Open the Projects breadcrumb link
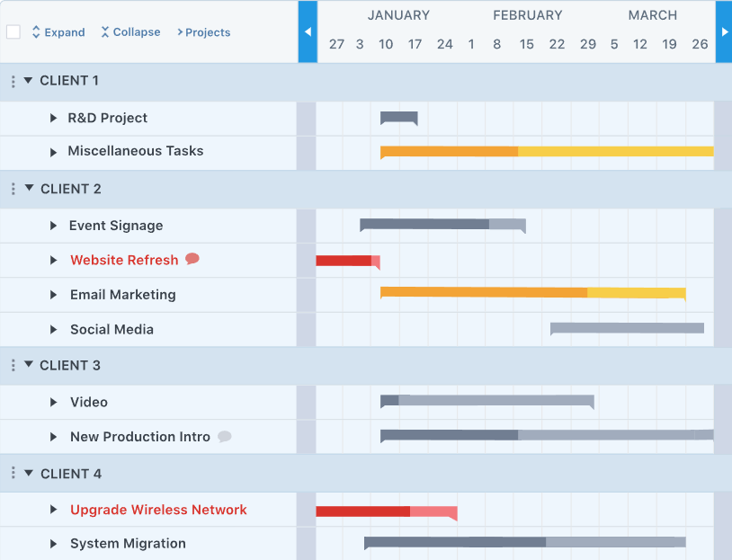Viewport: 732px width, 560px height. (x=203, y=32)
